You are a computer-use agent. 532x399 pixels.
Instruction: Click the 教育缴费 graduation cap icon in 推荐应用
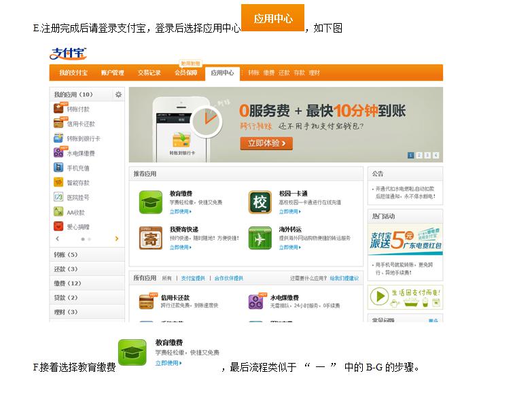[x=151, y=203]
